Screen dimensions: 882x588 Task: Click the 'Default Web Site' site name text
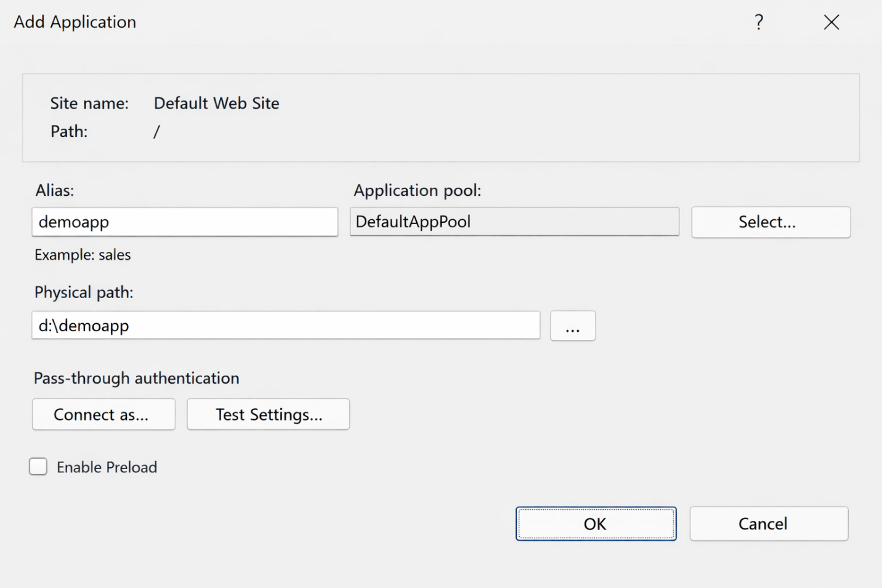click(x=216, y=103)
